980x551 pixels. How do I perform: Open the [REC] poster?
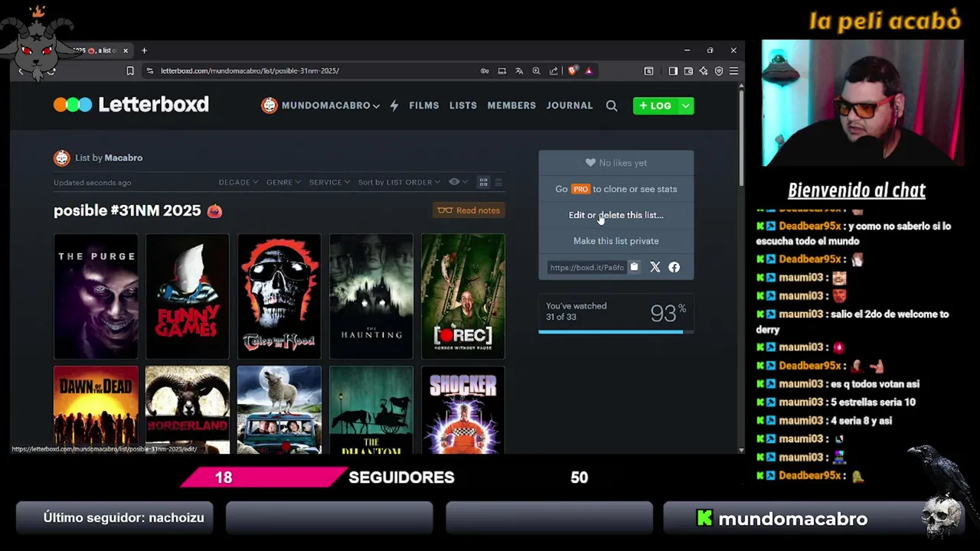(x=463, y=297)
